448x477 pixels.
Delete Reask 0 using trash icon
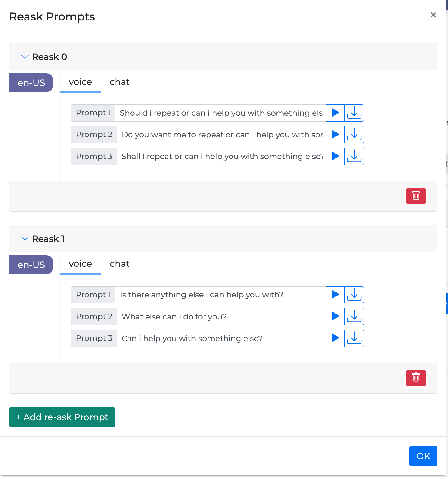coord(416,196)
